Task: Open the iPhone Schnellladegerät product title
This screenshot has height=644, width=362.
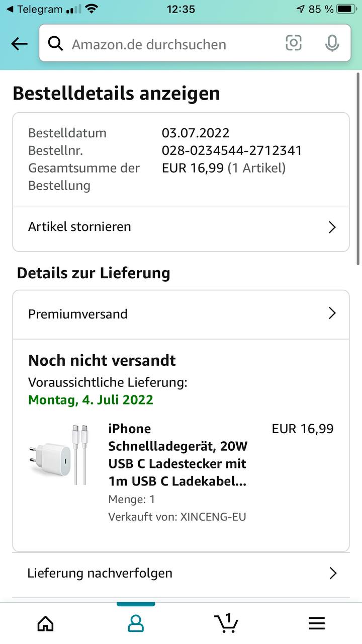Action: click(x=178, y=455)
